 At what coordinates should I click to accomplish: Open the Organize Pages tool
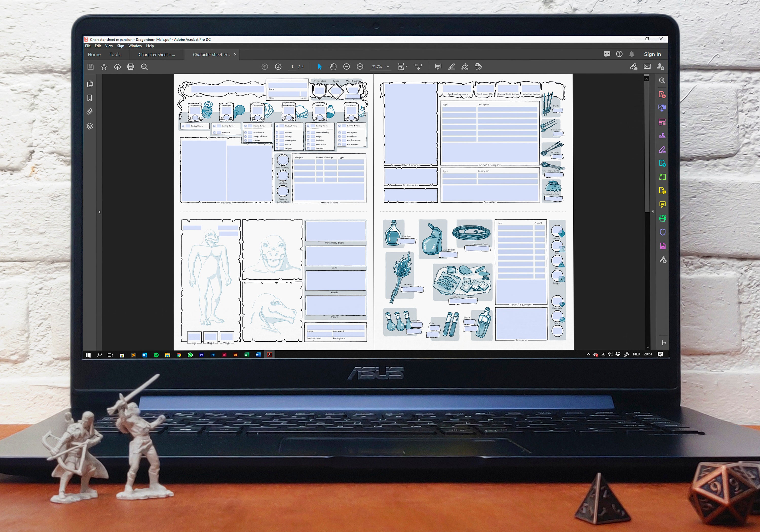pos(662,122)
